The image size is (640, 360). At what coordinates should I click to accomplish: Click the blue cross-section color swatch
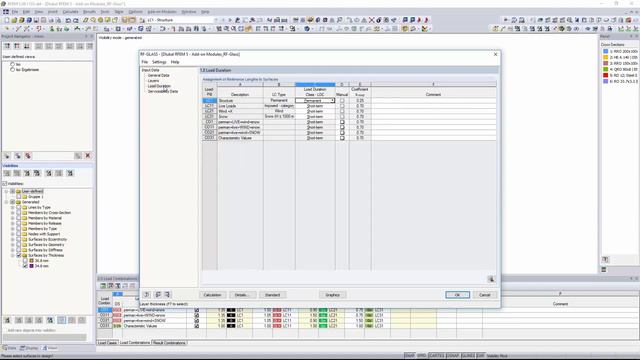point(606,51)
